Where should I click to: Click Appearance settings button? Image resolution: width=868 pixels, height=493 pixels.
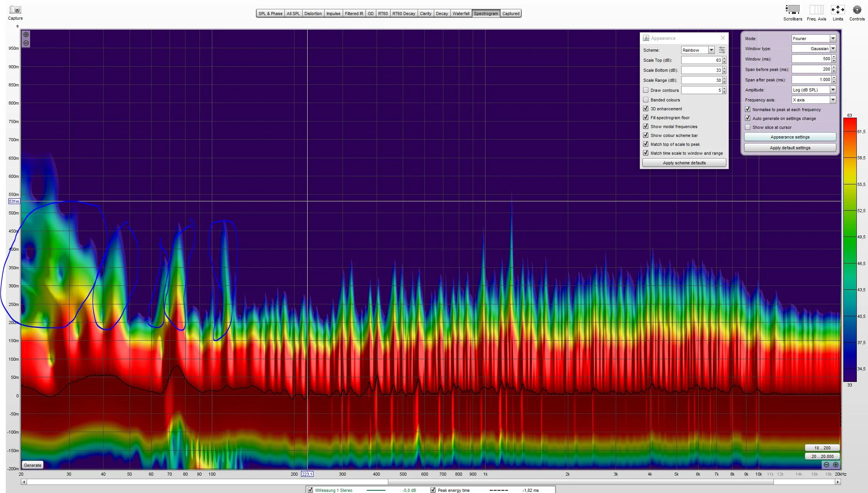(790, 137)
